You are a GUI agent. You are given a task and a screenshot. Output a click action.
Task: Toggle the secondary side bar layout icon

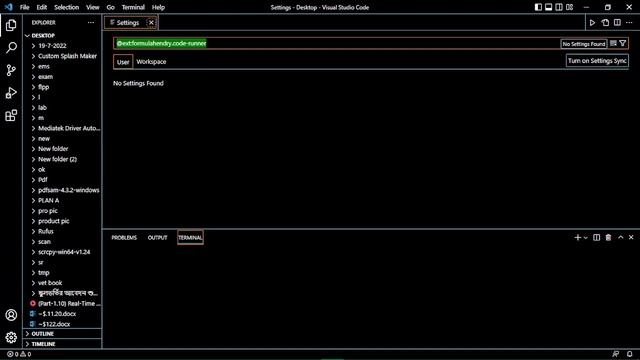559,7
